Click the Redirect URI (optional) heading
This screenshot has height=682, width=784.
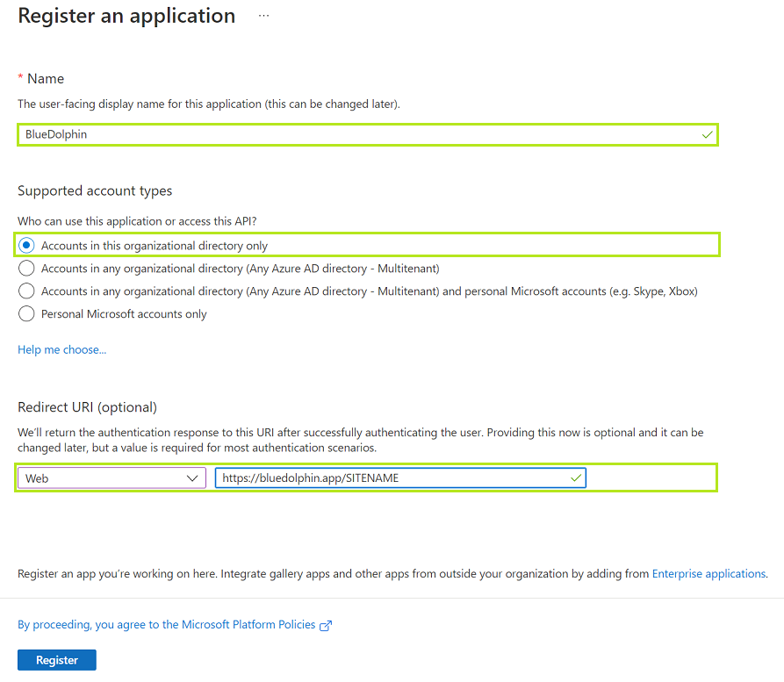point(88,407)
